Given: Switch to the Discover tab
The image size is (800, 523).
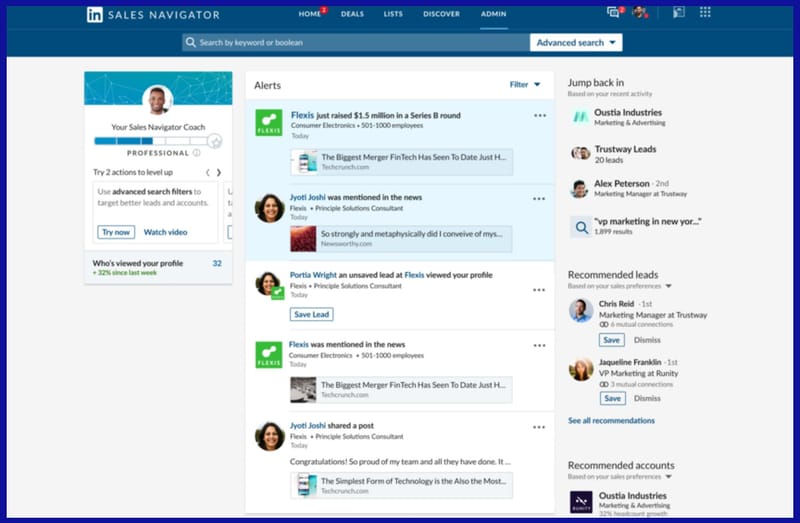Looking at the screenshot, I should point(441,15).
